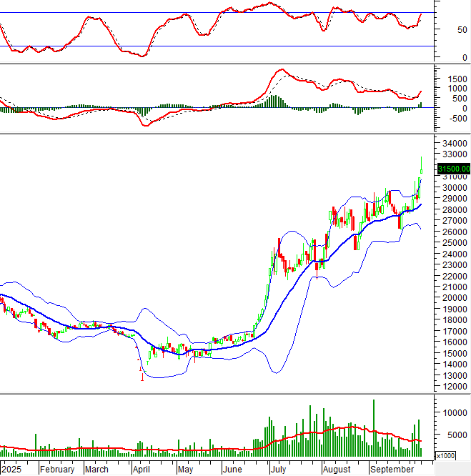
Task: Select the April label on the time axis
Action: click(x=141, y=470)
